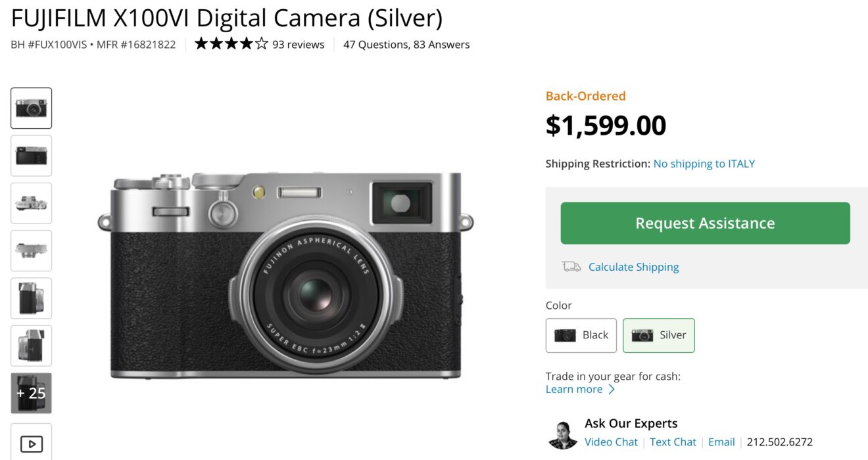Open Text Chat with experts
868x460 pixels.
(673, 442)
